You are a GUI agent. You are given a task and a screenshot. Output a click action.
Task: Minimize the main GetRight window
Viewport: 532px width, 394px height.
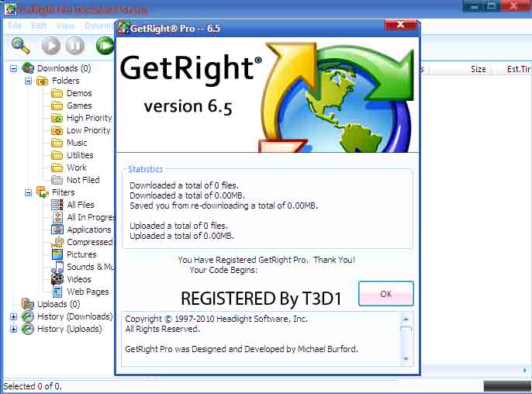pyautogui.click(x=475, y=6)
